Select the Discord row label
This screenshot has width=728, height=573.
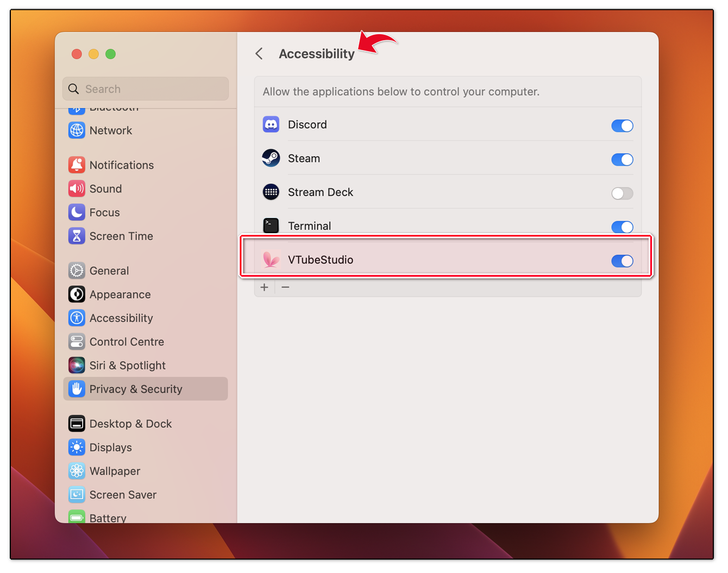click(x=307, y=124)
